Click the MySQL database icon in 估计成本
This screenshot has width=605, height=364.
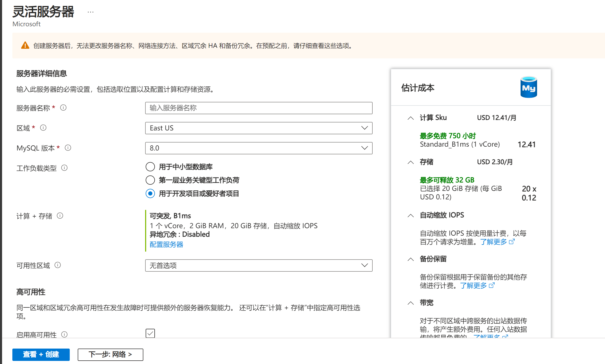529,87
